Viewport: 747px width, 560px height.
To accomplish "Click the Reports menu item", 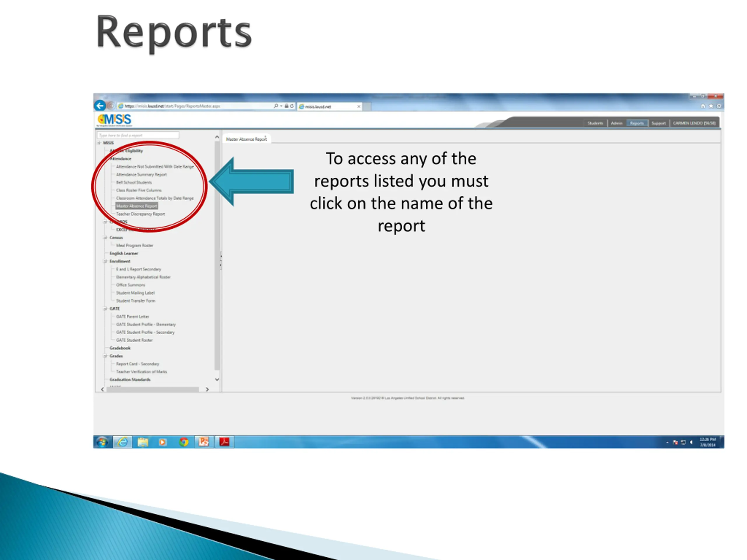I will coord(637,123).
